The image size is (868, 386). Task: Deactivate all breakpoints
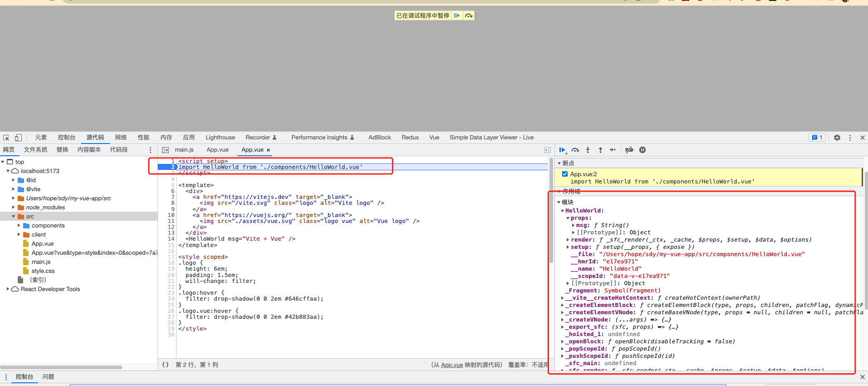[x=629, y=150]
